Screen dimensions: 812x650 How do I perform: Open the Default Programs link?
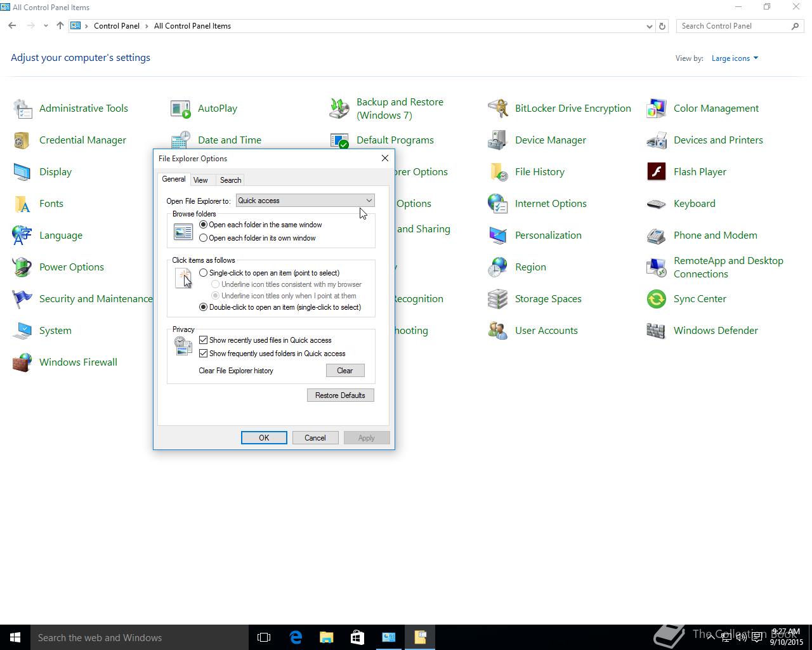click(x=395, y=140)
